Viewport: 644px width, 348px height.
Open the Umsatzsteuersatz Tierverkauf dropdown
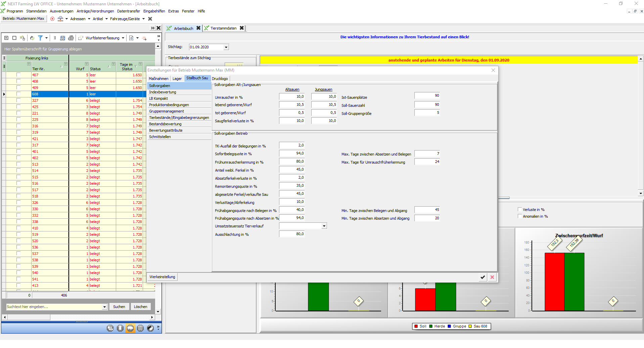[x=324, y=226]
